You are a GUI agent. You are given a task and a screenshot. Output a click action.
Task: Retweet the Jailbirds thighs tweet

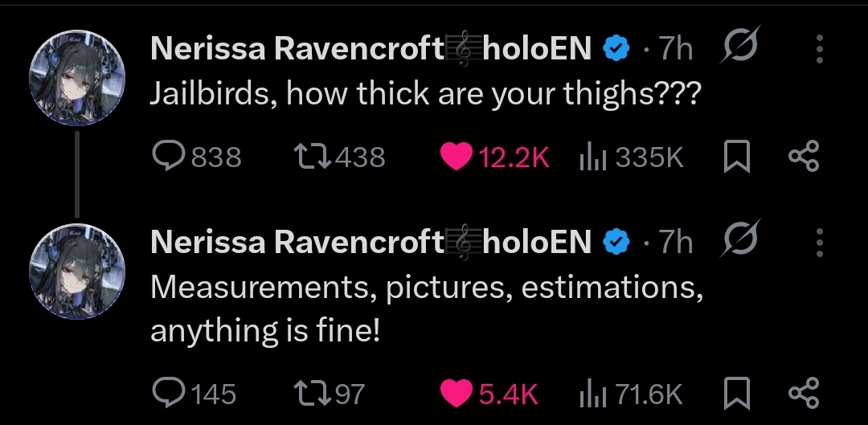339,157
